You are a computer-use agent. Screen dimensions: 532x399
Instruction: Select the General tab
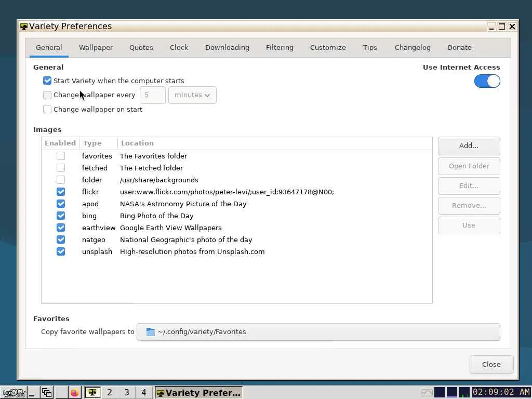click(49, 47)
